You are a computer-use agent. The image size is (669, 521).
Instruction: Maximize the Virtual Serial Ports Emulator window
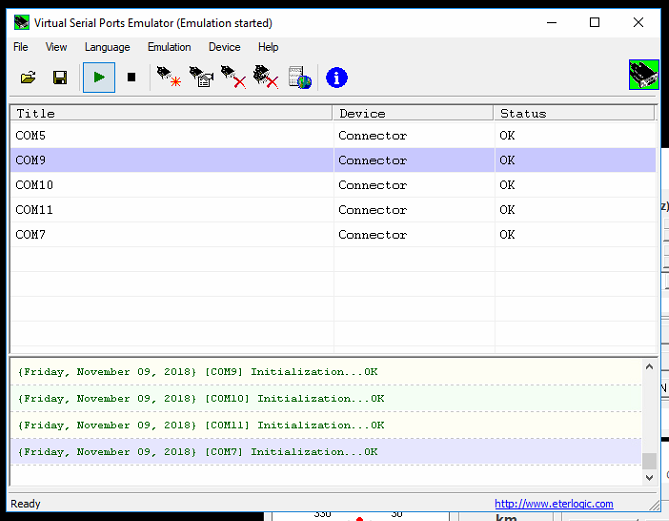(594, 22)
